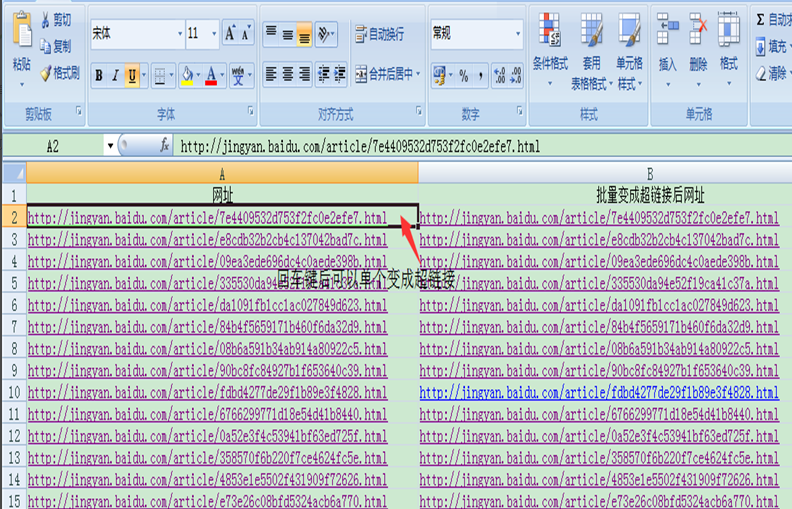Open the number format 常规 dropdown
The height and width of the screenshot is (509, 792).
click(x=518, y=34)
